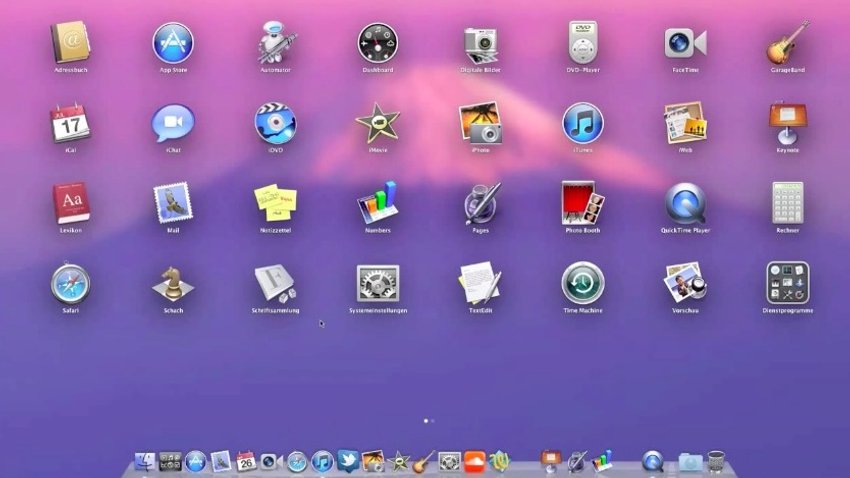Open Adressbuch from Launchpad
850x478 pixels.
(x=70, y=43)
